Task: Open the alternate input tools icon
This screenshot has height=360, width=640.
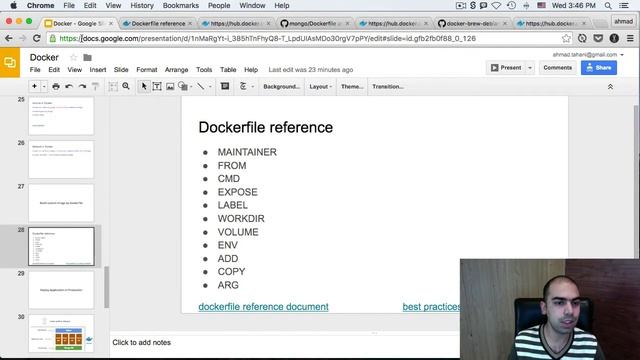Action: [x=243, y=86]
